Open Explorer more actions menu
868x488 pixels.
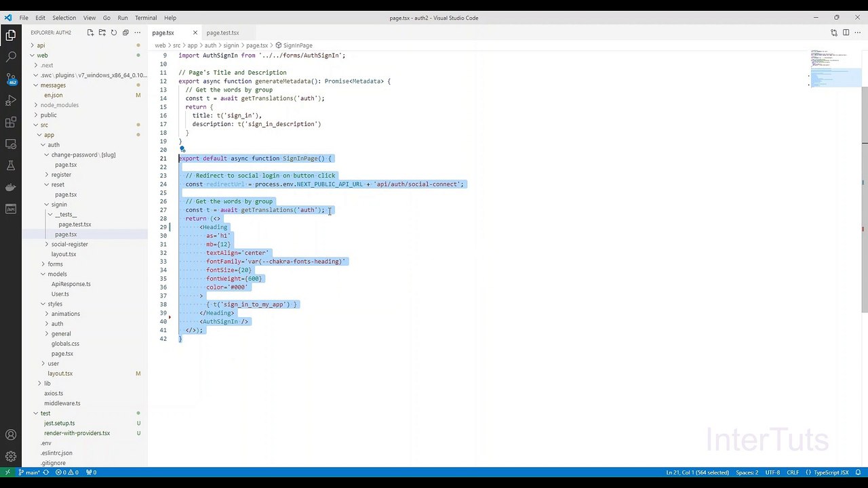coord(138,33)
